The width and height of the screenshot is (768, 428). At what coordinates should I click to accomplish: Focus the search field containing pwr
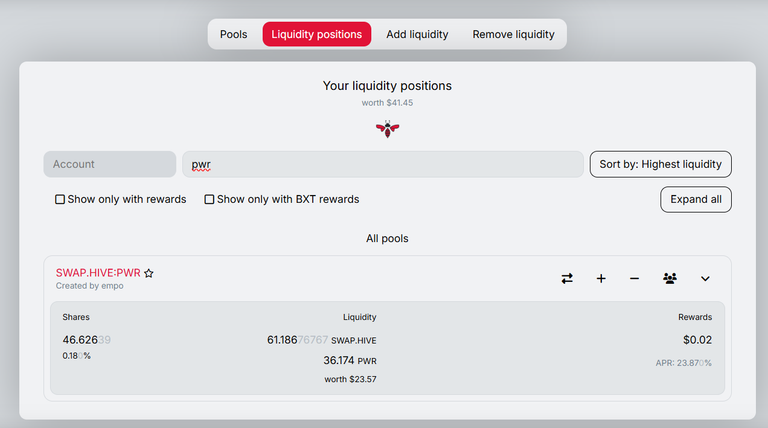[383, 164]
